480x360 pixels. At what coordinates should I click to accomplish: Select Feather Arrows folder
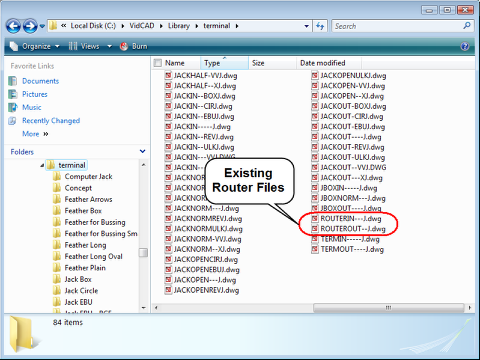[88, 199]
